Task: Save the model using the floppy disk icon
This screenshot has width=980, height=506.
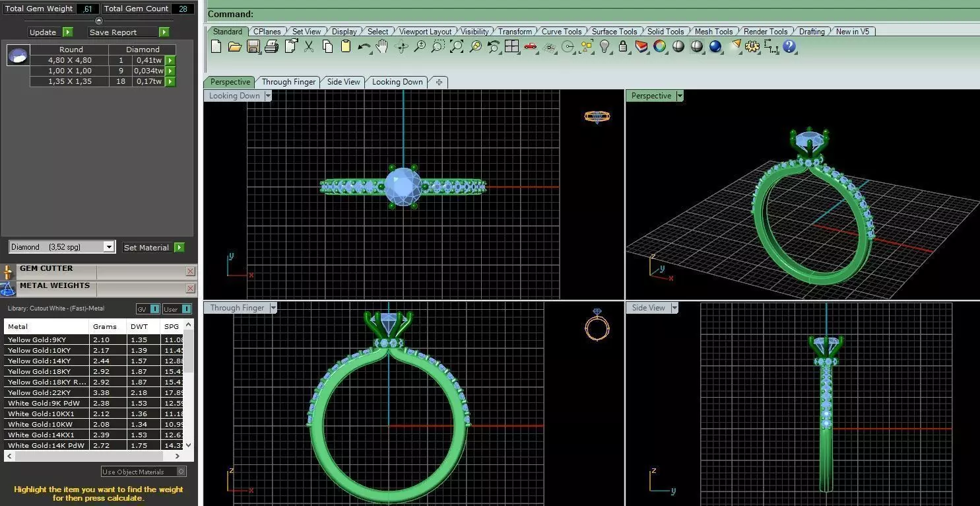Action: pos(253,46)
